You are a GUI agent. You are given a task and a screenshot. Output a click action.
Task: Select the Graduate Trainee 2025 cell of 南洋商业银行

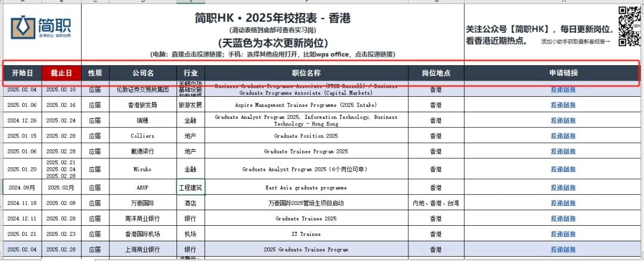(306, 219)
